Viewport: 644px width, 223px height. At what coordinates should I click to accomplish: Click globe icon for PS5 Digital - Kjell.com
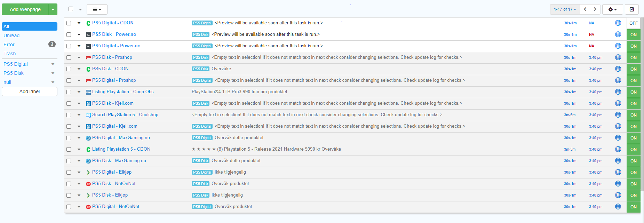[618, 126]
